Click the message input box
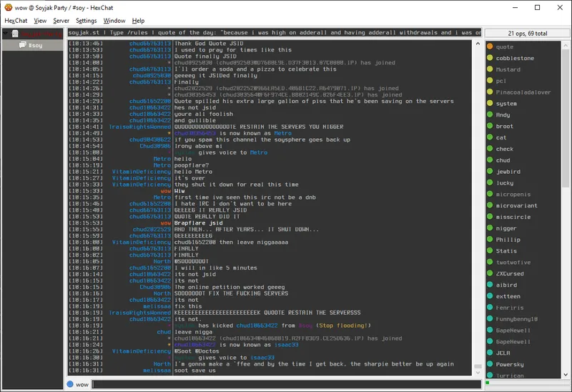572x392 pixels. coord(287,384)
